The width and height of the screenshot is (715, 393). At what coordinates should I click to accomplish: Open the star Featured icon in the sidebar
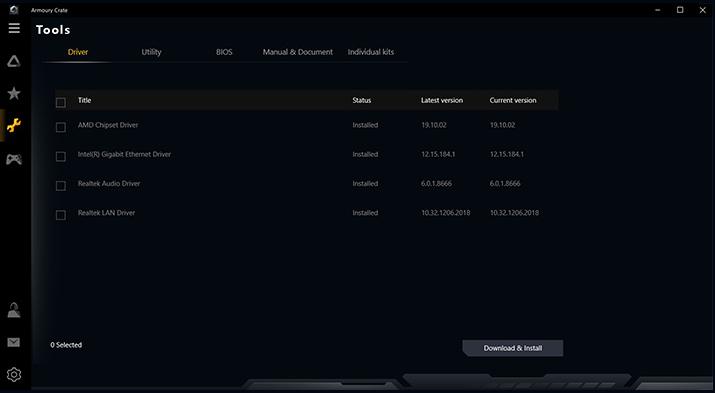14,93
